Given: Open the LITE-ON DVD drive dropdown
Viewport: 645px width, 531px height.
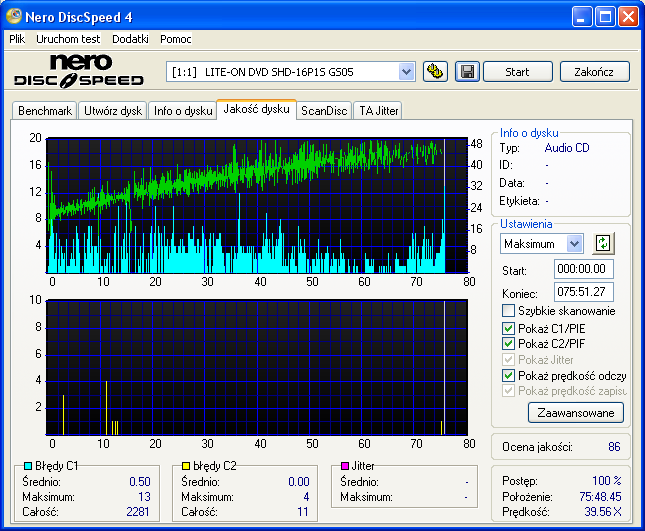Looking at the screenshot, I should click(x=406, y=72).
